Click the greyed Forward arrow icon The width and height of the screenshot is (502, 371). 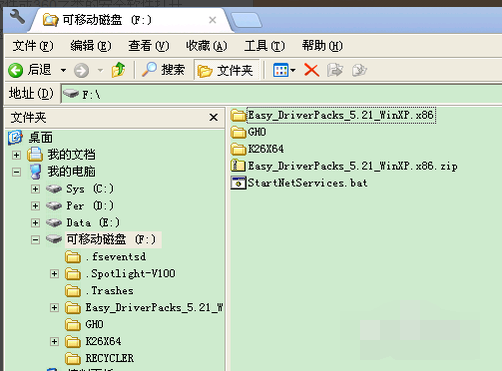pos(81,70)
